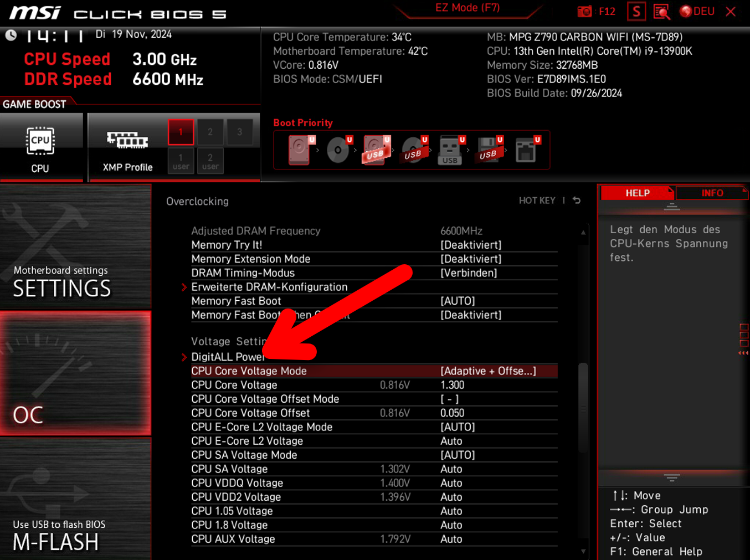
Task: Select XMP user profile 2
Action: click(210, 161)
